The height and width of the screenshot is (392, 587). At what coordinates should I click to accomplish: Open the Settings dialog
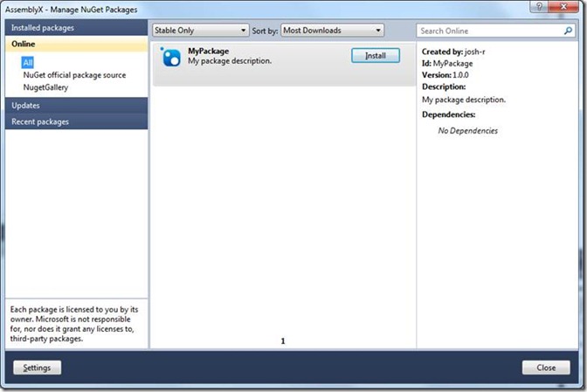pos(37,368)
